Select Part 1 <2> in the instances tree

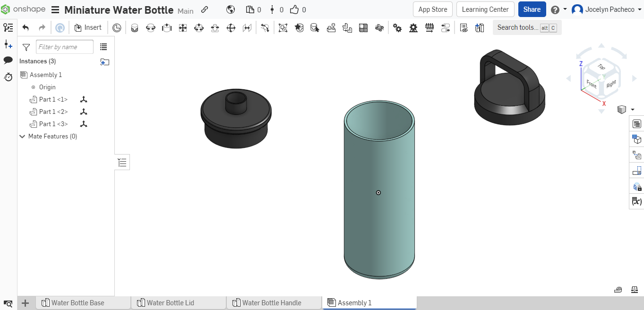pyautogui.click(x=53, y=112)
